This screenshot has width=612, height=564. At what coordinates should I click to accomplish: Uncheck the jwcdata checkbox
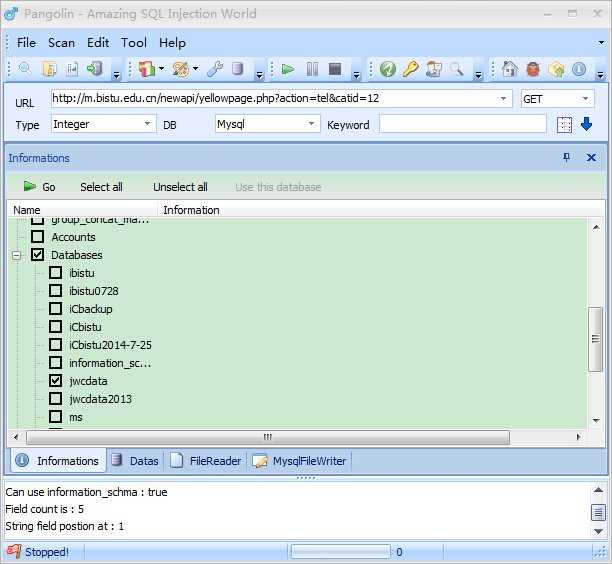[55, 380]
